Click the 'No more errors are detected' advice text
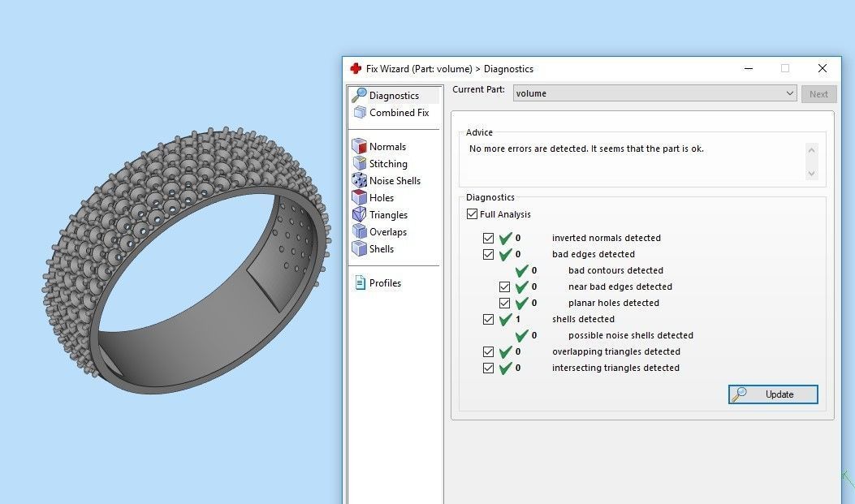This screenshot has height=504, width=855. tap(586, 149)
